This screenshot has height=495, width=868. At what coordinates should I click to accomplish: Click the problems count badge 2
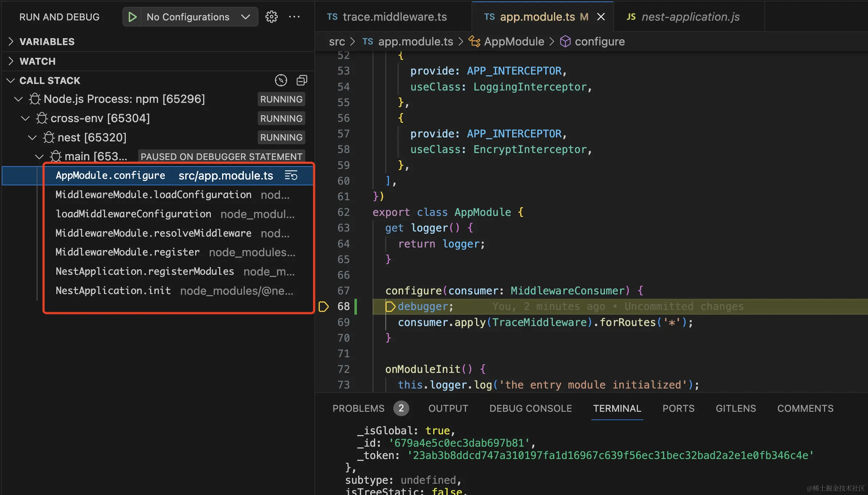click(x=401, y=409)
